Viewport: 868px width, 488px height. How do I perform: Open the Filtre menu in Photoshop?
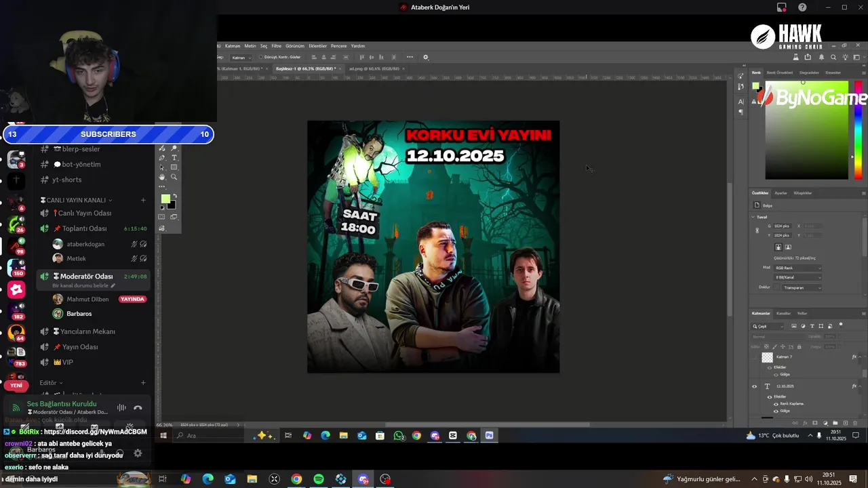coord(276,46)
